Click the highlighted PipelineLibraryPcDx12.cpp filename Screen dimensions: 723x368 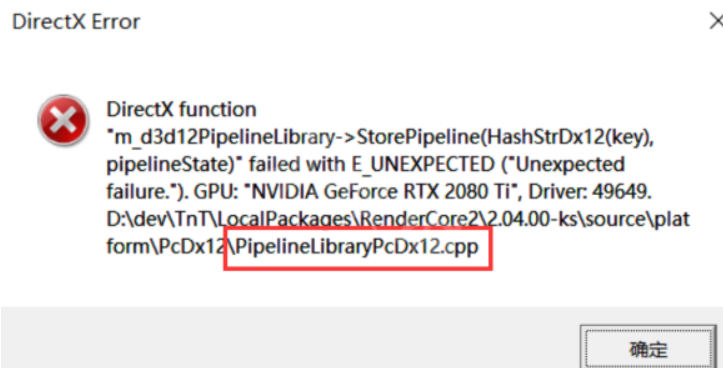[357, 247]
